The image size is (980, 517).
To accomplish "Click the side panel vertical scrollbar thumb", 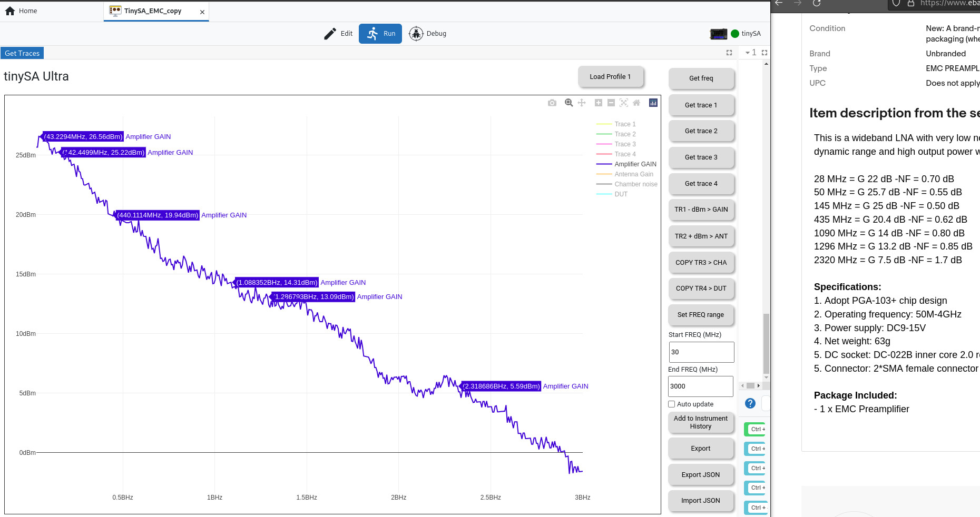I will [766, 343].
